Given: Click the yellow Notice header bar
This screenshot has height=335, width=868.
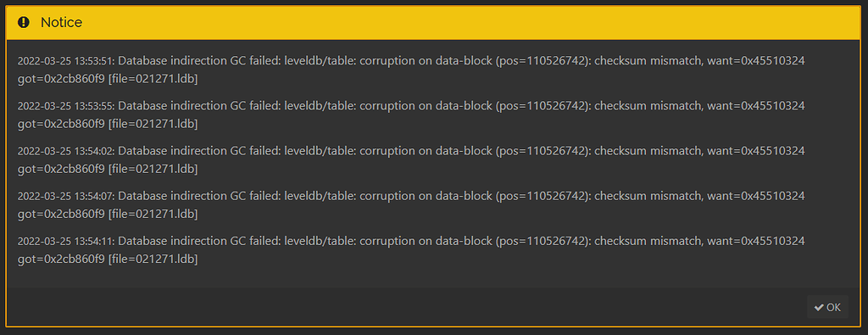Looking at the screenshot, I should [434, 22].
